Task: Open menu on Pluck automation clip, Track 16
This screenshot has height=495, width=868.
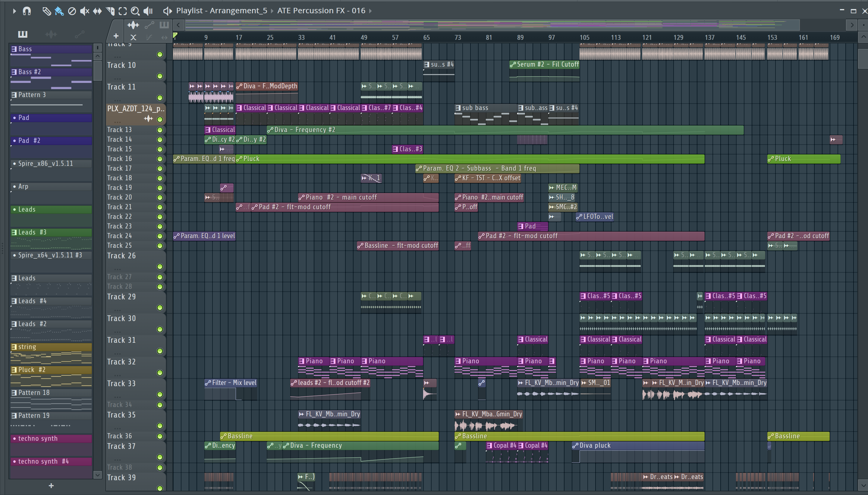Action: point(239,159)
